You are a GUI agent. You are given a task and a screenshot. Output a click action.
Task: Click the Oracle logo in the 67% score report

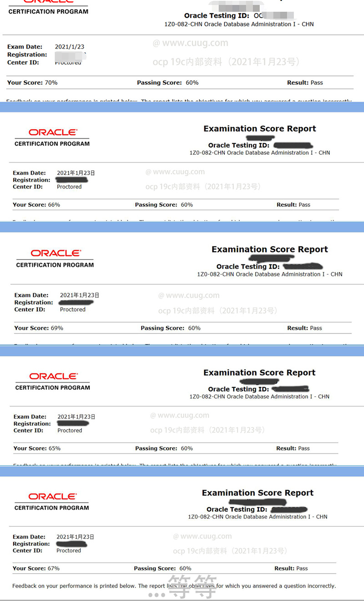point(52,496)
